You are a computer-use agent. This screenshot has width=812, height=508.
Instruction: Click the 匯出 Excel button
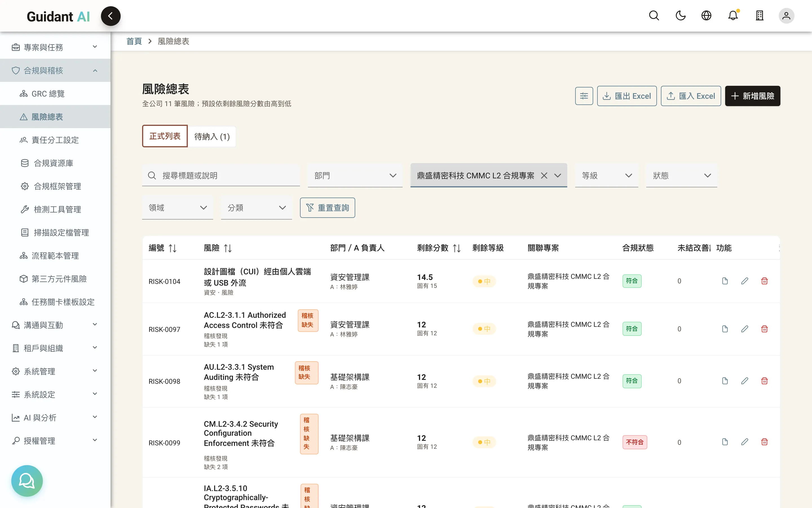(627, 96)
